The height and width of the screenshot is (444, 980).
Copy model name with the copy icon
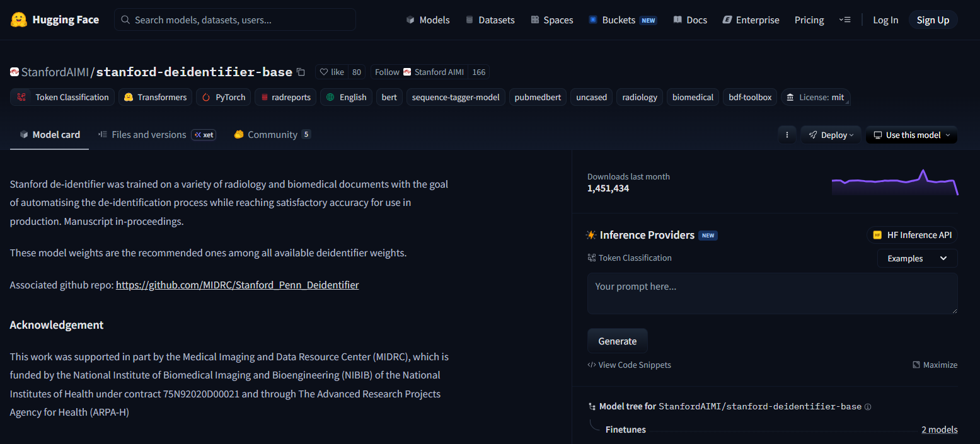click(301, 72)
